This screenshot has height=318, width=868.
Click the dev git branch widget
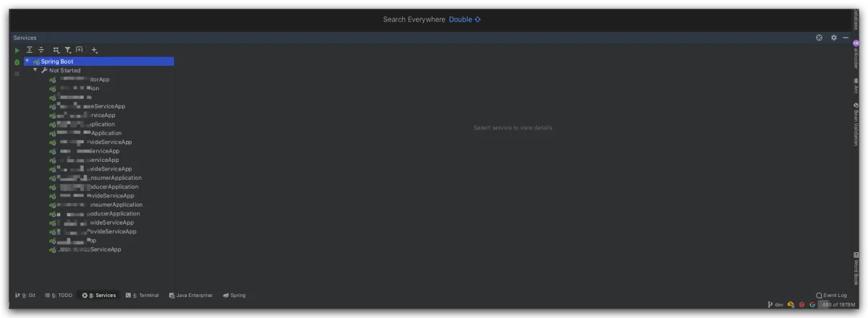coord(775,305)
